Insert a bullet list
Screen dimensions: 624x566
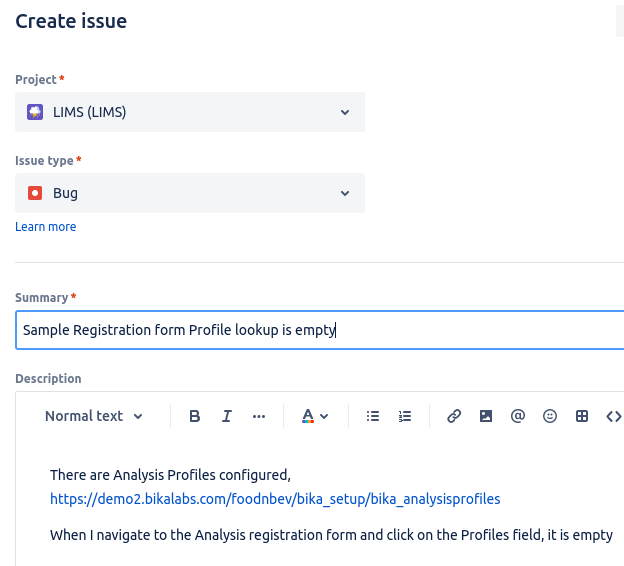373,416
